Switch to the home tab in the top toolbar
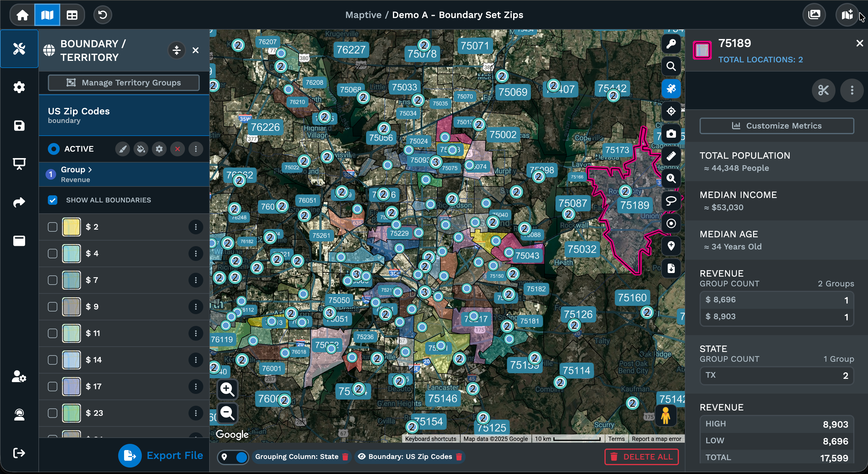The height and width of the screenshot is (474, 868). [x=22, y=15]
